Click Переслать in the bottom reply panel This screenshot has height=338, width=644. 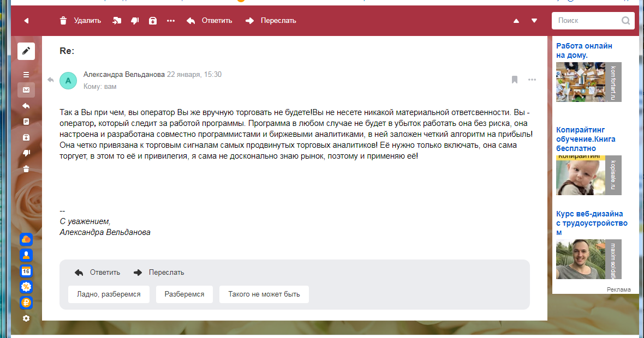click(x=159, y=273)
